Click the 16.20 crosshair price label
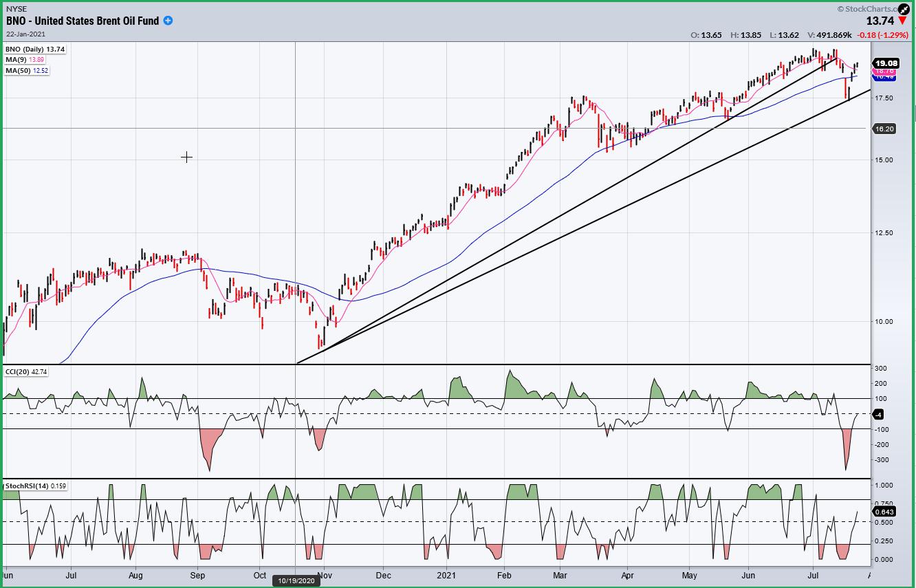916x588 pixels. click(x=884, y=129)
